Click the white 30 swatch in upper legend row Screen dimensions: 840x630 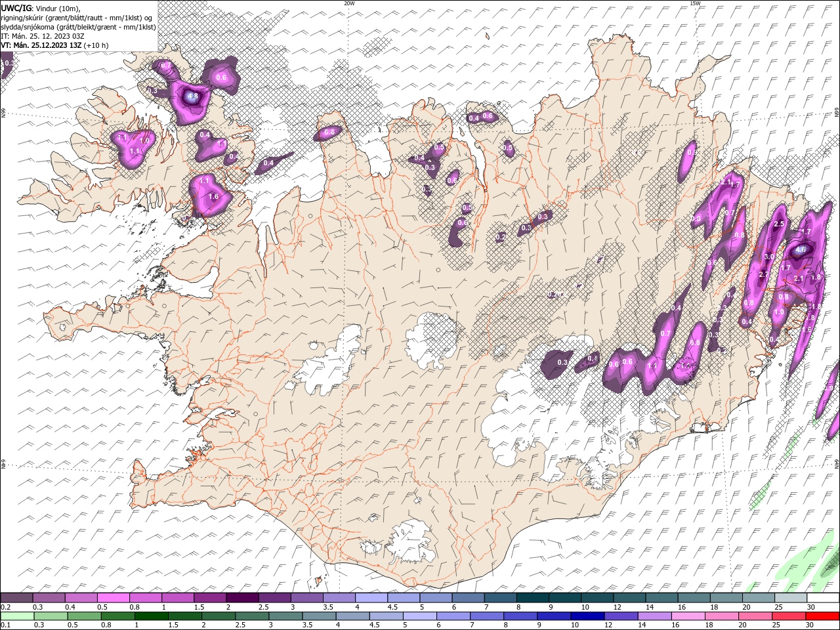click(823, 598)
